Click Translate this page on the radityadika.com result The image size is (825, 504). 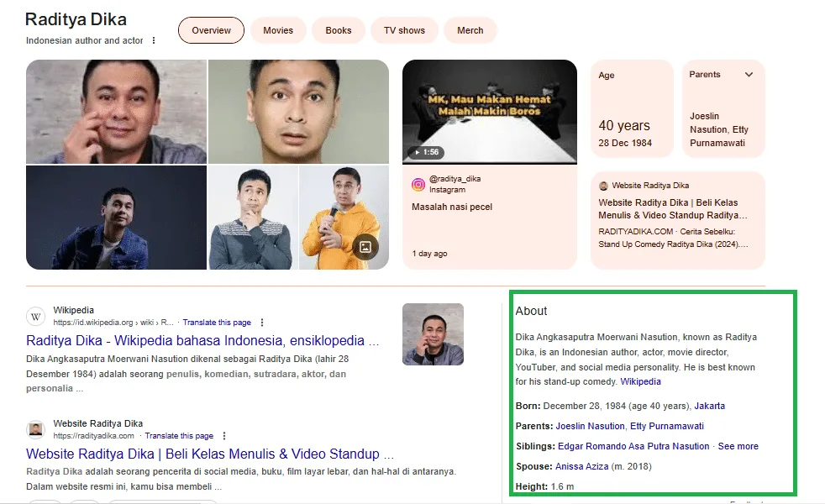[179, 436]
